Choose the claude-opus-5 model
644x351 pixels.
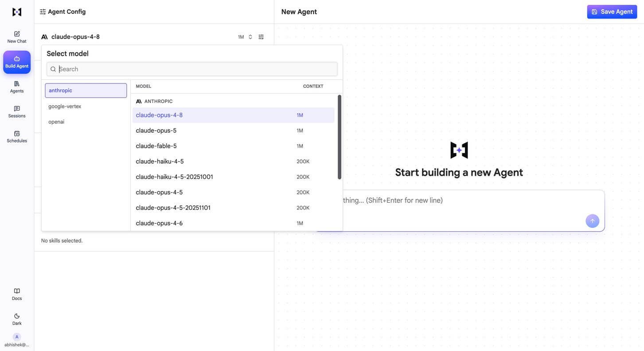point(234,130)
